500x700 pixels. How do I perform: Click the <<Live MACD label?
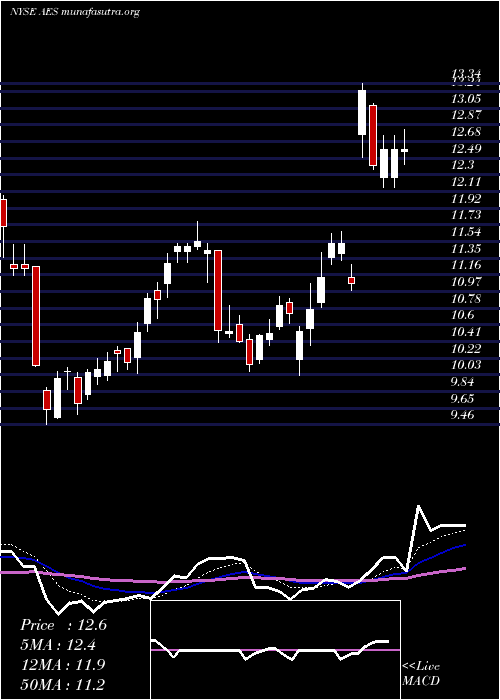421,674
